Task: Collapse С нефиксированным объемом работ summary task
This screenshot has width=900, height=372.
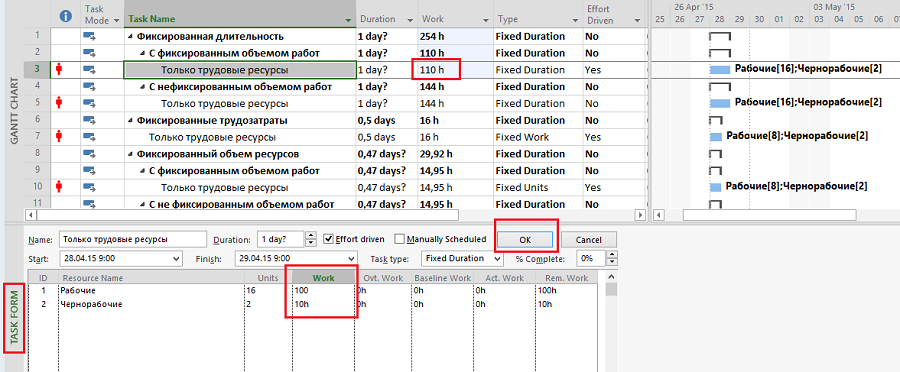Action: pos(143,87)
